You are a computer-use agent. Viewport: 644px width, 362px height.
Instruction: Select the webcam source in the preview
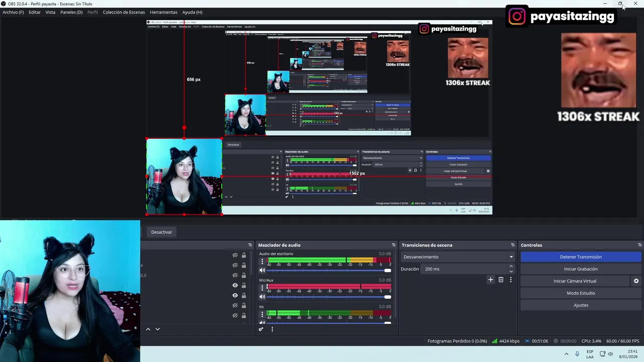pos(184,176)
